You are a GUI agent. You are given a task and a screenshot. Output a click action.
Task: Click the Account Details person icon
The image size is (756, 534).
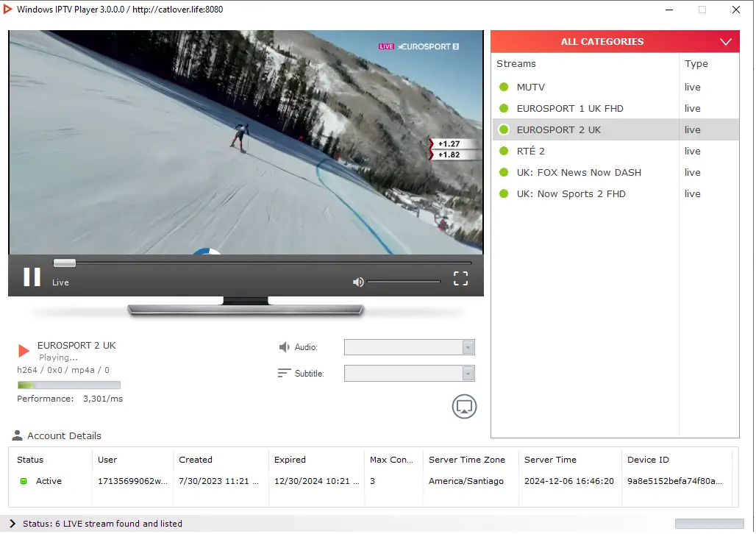[18, 435]
